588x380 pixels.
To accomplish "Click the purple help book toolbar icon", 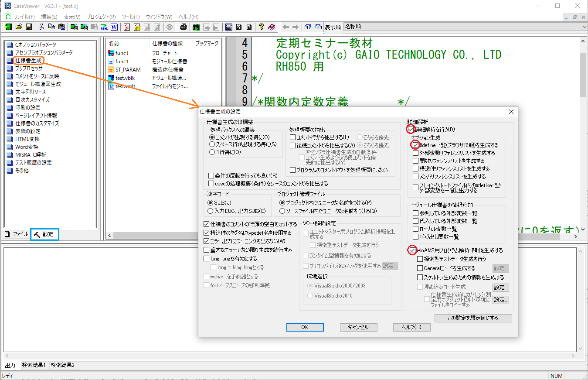I will (x=272, y=27).
